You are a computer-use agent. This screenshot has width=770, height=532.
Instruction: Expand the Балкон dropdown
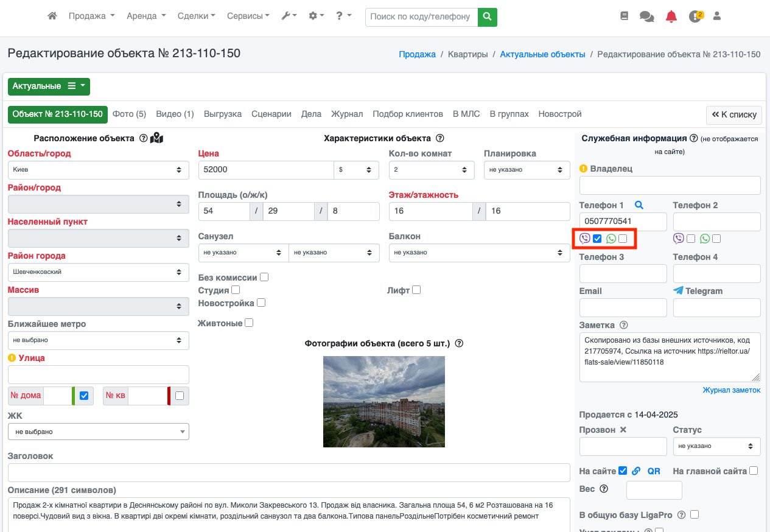tap(479, 253)
